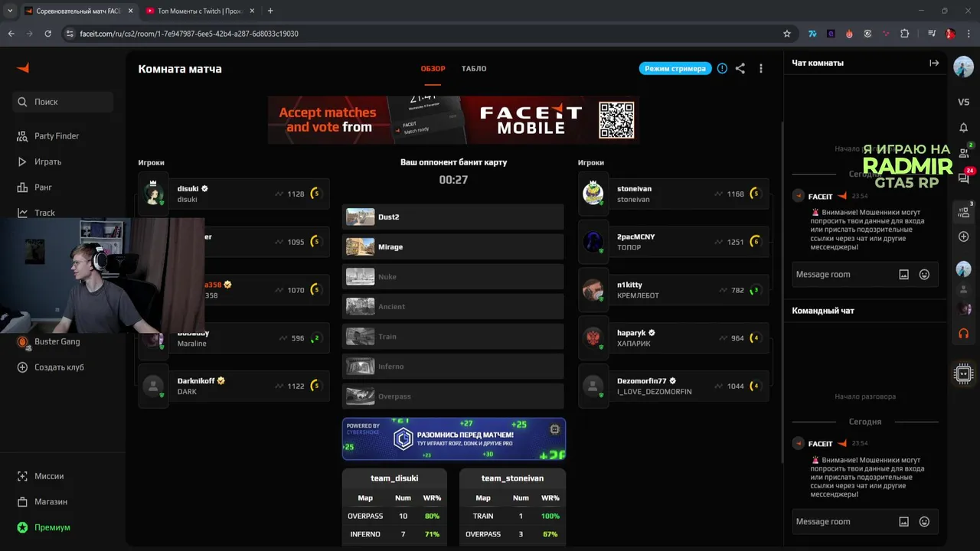Open player 2pacMCNY's card

674,242
